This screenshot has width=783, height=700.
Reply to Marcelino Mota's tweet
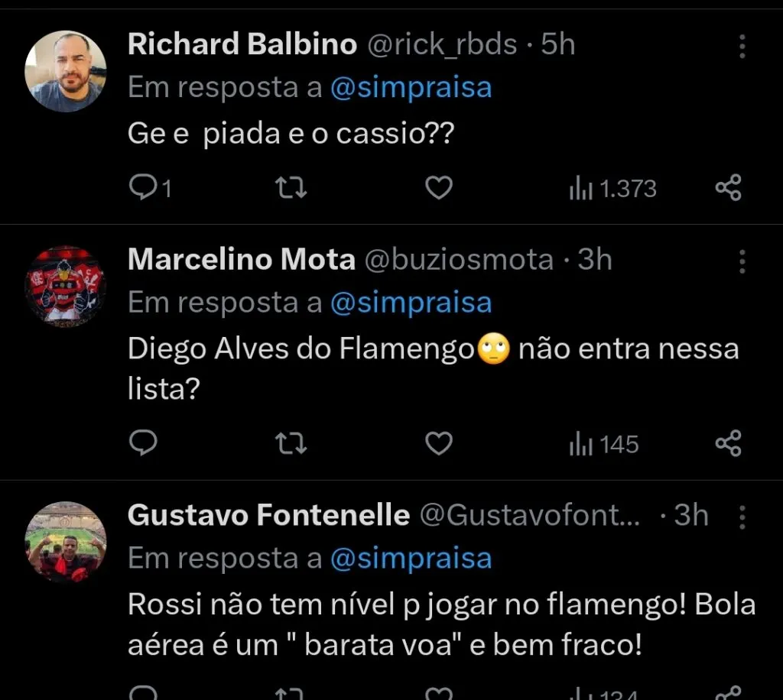pyautogui.click(x=145, y=443)
